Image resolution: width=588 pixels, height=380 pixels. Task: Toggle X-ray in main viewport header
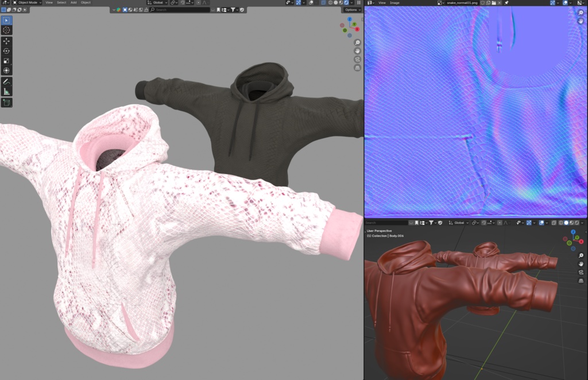pos(323,3)
